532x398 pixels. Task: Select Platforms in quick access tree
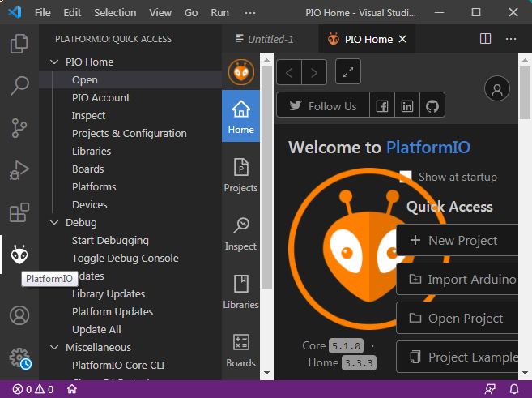(x=130, y=186)
